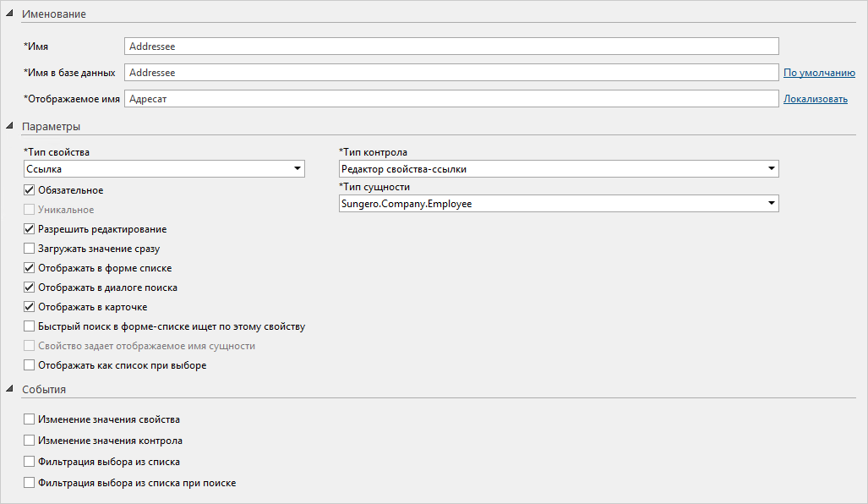Collapse the События section

[9, 390]
